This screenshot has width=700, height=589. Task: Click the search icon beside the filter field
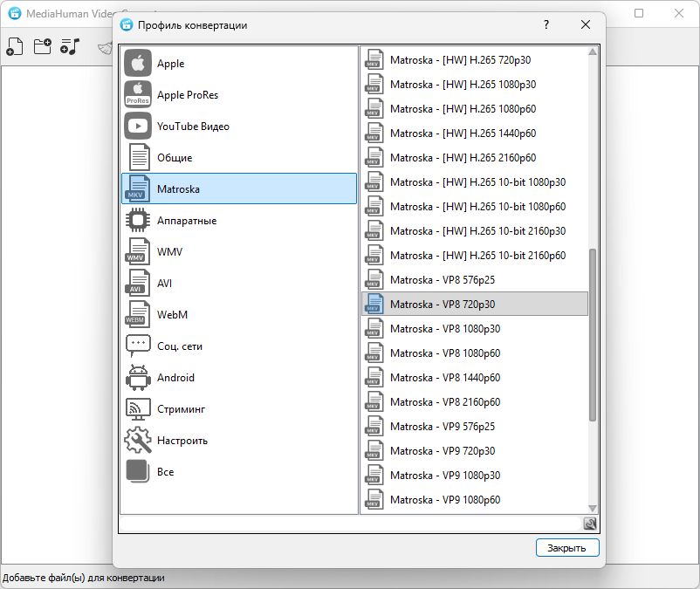pos(590,524)
